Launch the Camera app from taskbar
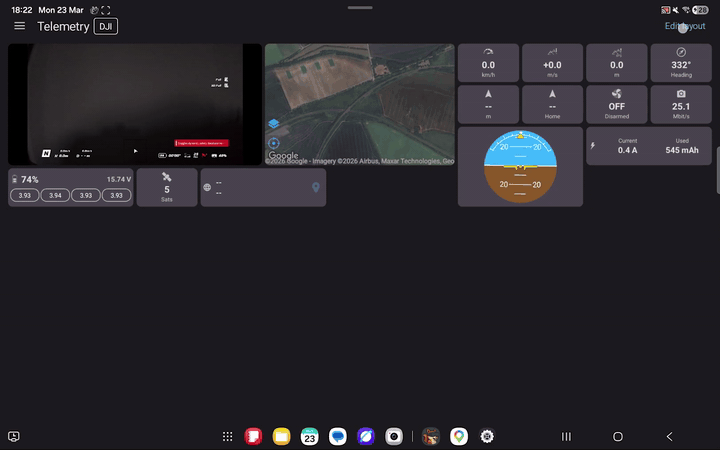This screenshot has width=720, height=450. pos(394,436)
